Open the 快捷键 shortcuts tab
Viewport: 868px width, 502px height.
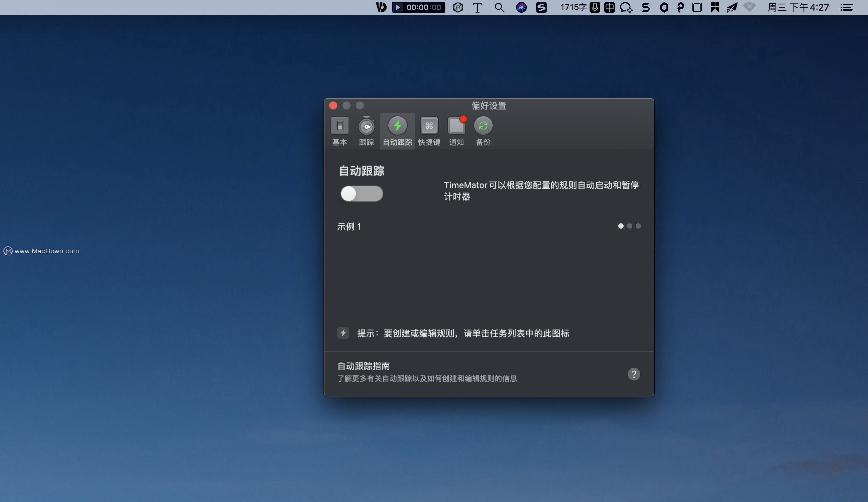[429, 131]
